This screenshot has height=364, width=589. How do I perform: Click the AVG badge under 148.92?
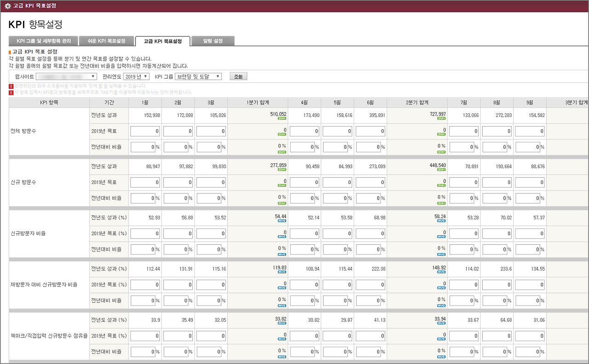point(441,272)
